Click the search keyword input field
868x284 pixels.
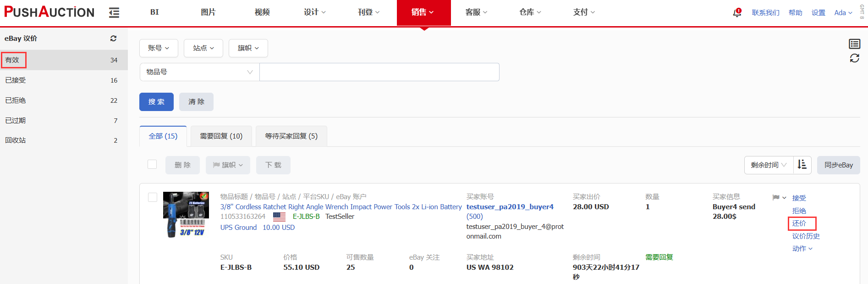379,72
